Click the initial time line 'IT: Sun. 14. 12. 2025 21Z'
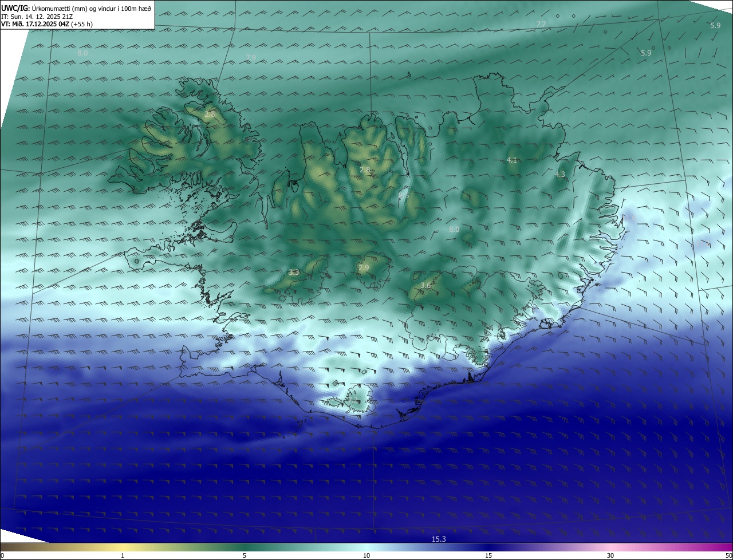 pos(37,17)
